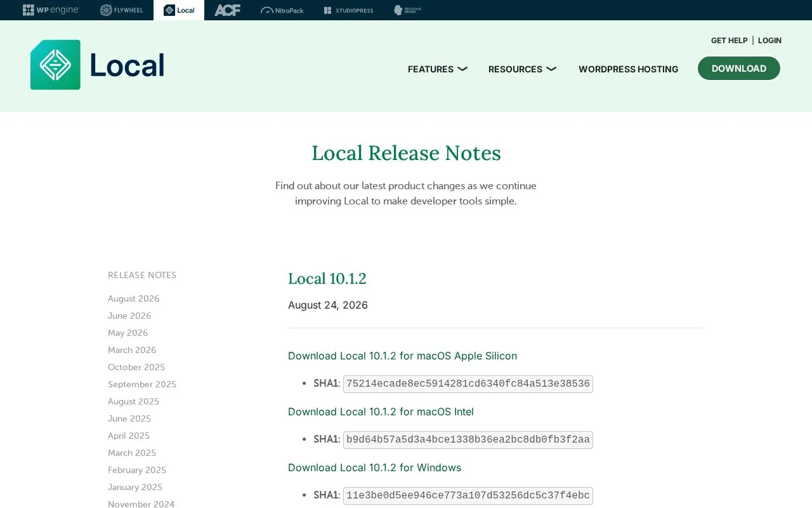Click the Local logo in header
This screenshot has height=508, width=812.
(97, 65)
